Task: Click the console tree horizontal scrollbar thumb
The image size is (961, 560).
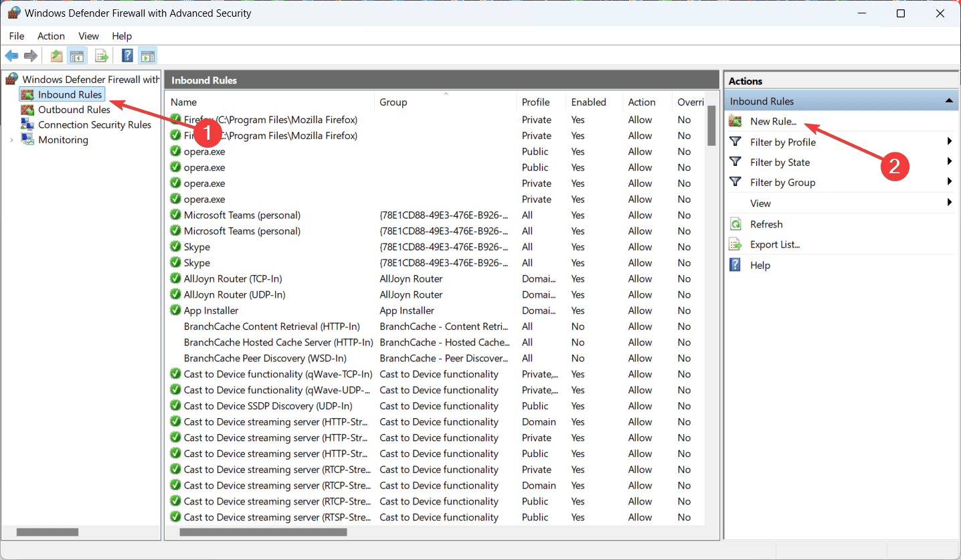Action: [48, 533]
